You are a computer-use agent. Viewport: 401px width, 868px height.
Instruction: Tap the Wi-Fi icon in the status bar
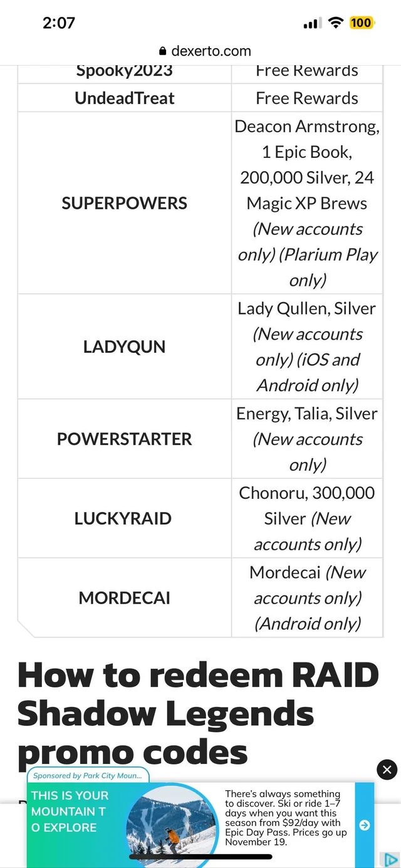coord(335,22)
